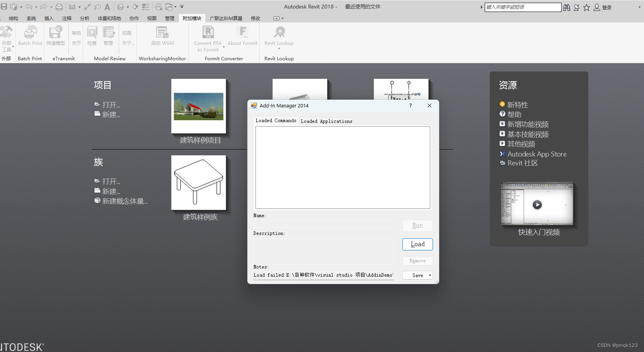Open the 体量和场地 ribbon tab

tap(109, 18)
